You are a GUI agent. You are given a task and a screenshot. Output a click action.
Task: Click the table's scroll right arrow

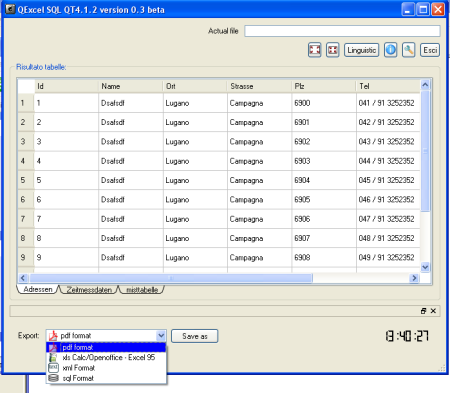[414, 278]
